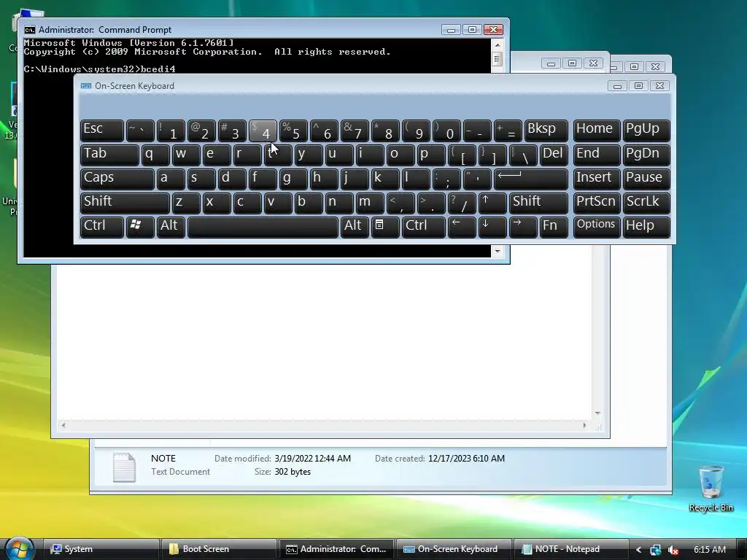Viewport: 747px width, 560px height.
Task: Click the letter a key
Action: pos(171,179)
